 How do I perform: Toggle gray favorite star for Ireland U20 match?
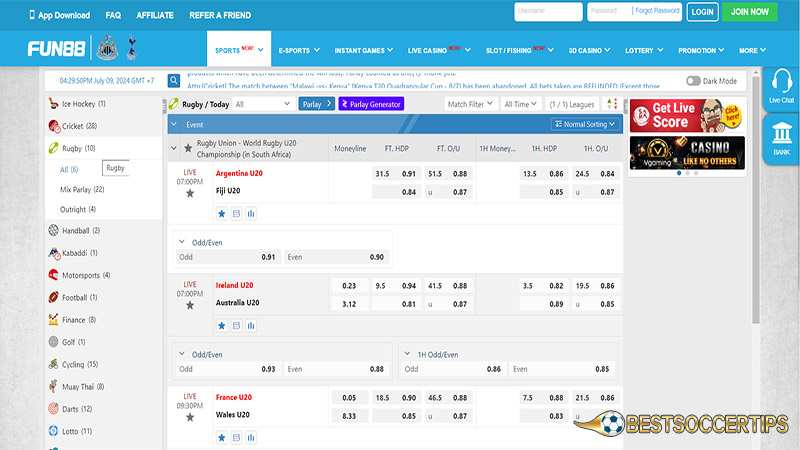coord(190,305)
